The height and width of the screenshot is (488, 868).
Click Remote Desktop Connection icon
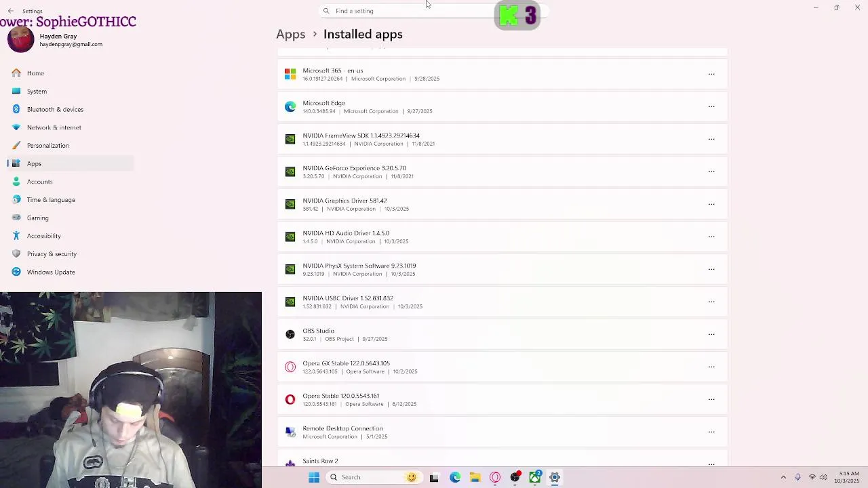point(290,432)
